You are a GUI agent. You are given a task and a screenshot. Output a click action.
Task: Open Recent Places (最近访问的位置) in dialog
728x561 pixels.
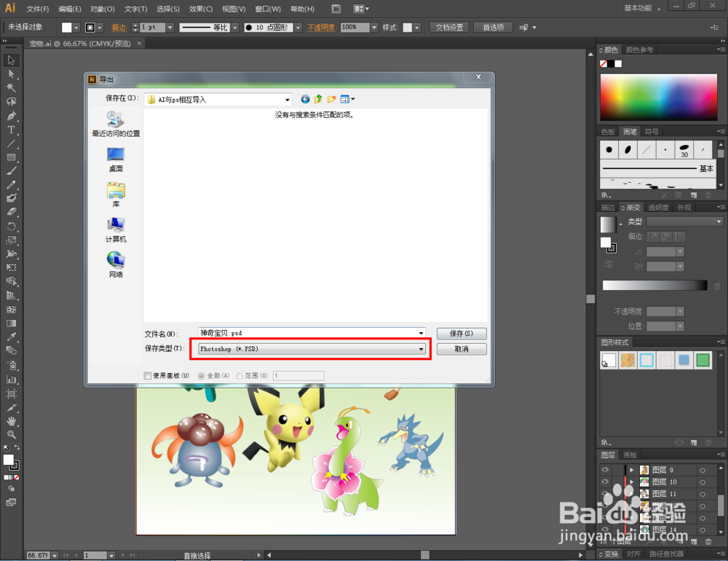tap(116, 124)
